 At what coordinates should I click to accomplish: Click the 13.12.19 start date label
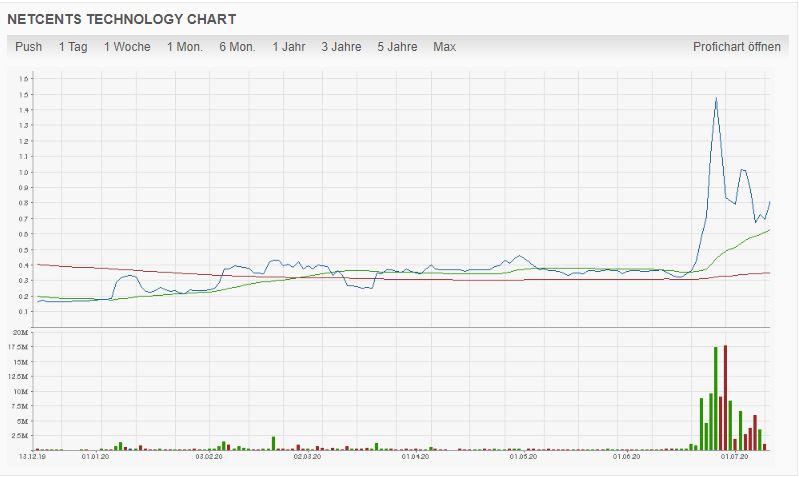(33, 457)
